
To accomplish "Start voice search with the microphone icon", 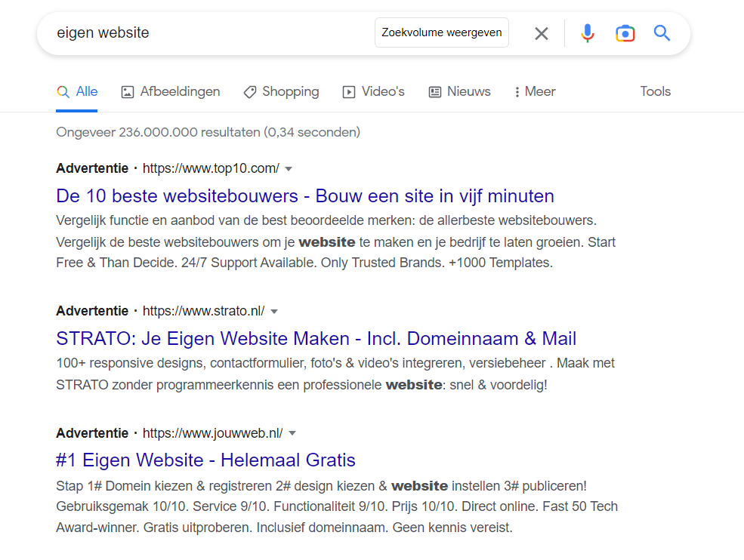I will tap(587, 33).
